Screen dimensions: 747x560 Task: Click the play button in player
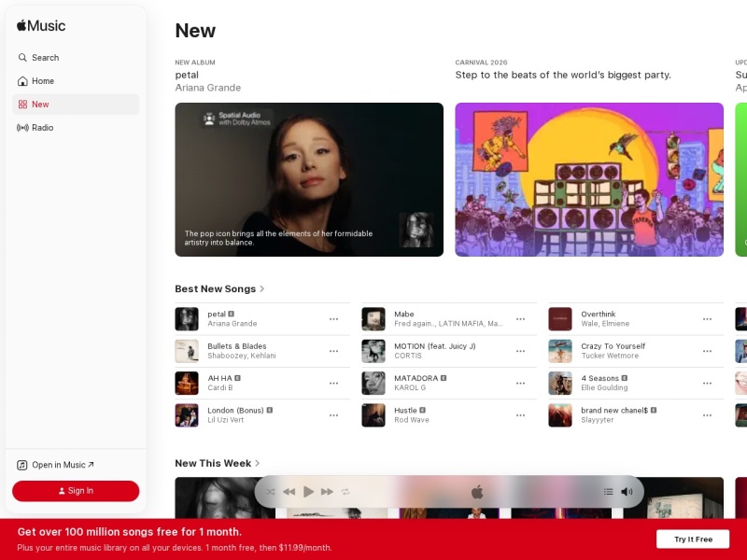click(x=308, y=492)
